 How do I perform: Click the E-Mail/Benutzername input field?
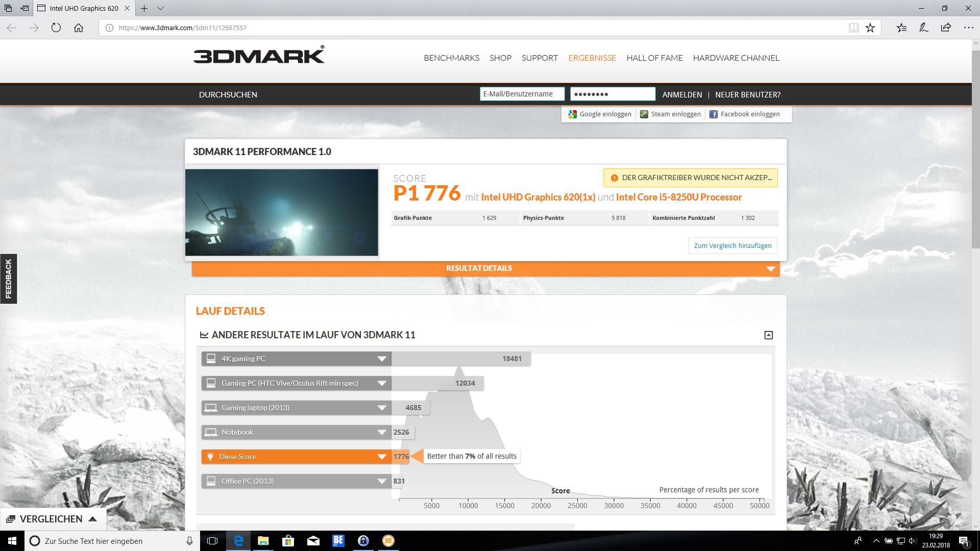pos(522,94)
